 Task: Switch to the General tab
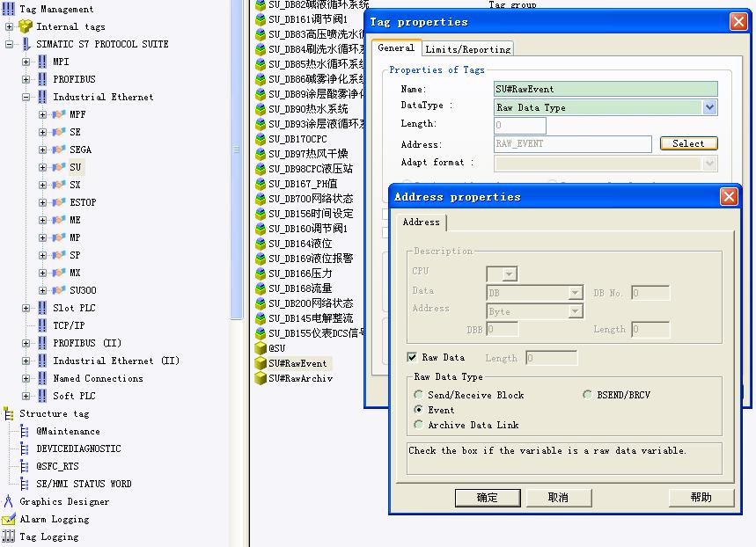(x=396, y=47)
